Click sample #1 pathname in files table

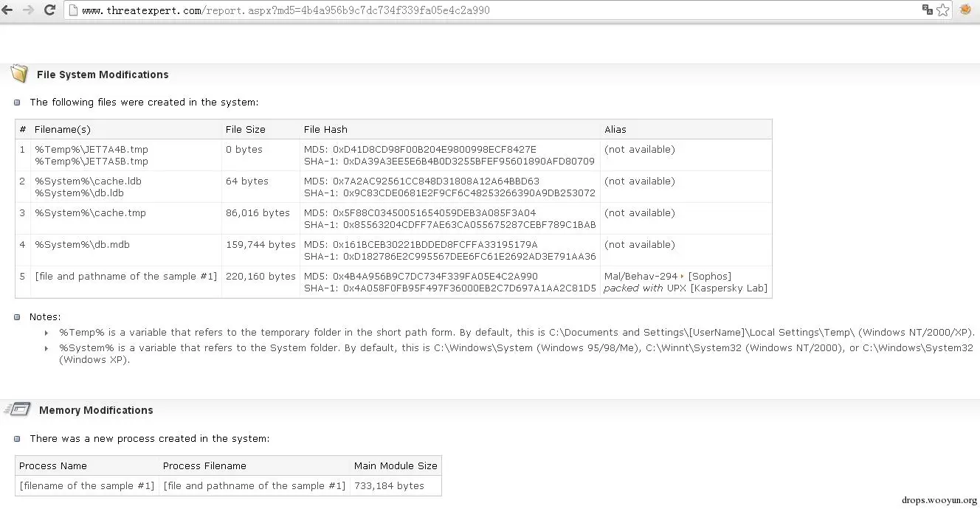click(126, 277)
